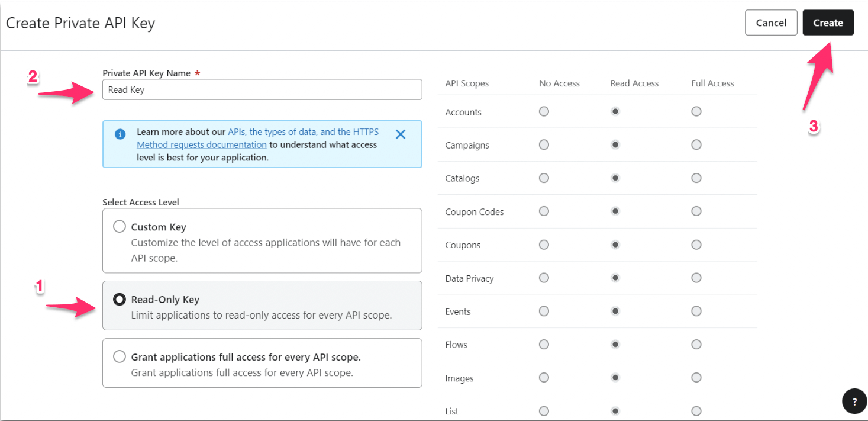Viewport: 868px width, 421px height.
Task: Click the Private API Key Name field
Action: click(262, 89)
